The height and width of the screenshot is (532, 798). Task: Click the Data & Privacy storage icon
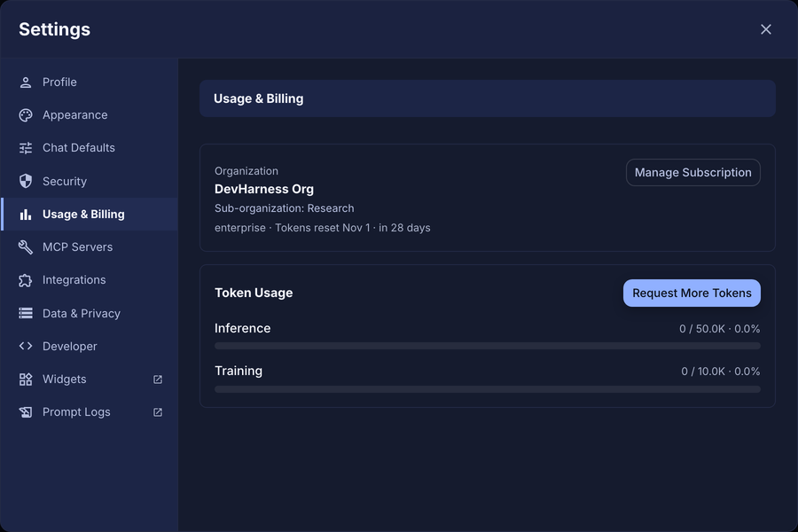point(26,313)
